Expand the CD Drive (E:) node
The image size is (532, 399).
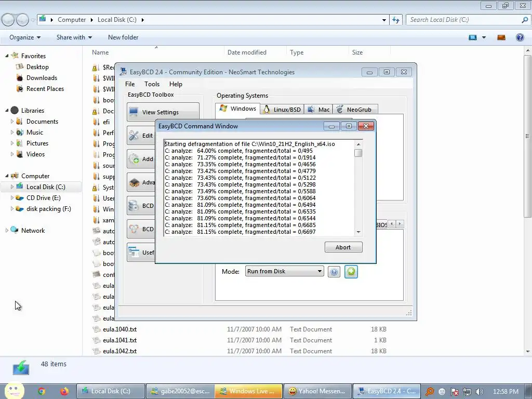[12, 197]
